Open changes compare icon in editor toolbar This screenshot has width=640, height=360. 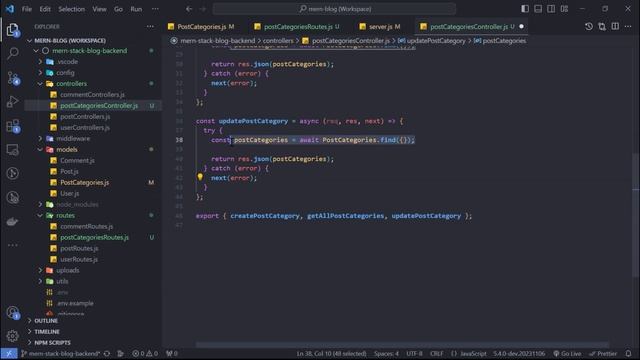(602, 27)
